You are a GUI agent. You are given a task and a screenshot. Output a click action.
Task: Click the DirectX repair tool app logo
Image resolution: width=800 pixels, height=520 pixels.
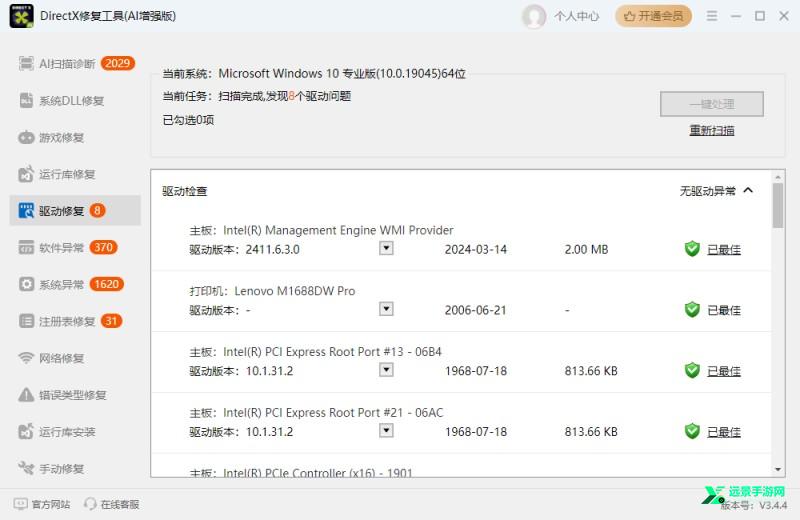pos(21,16)
